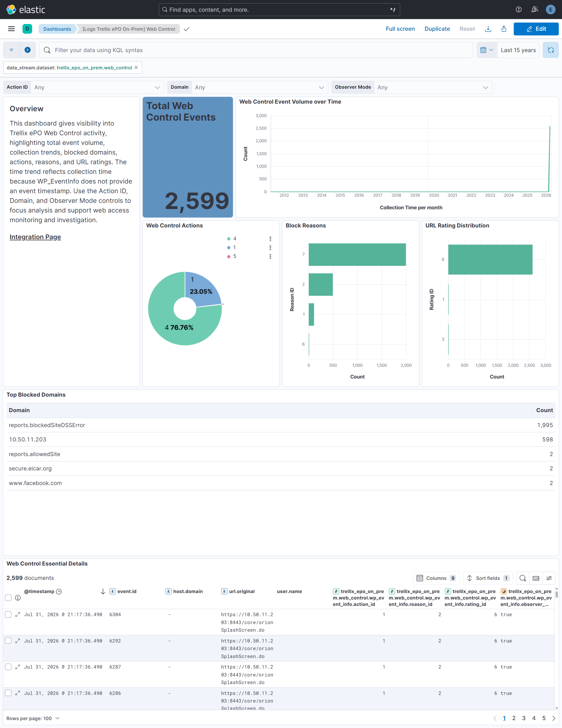
Task: Focus the global Find apps search box
Action: pos(279,10)
